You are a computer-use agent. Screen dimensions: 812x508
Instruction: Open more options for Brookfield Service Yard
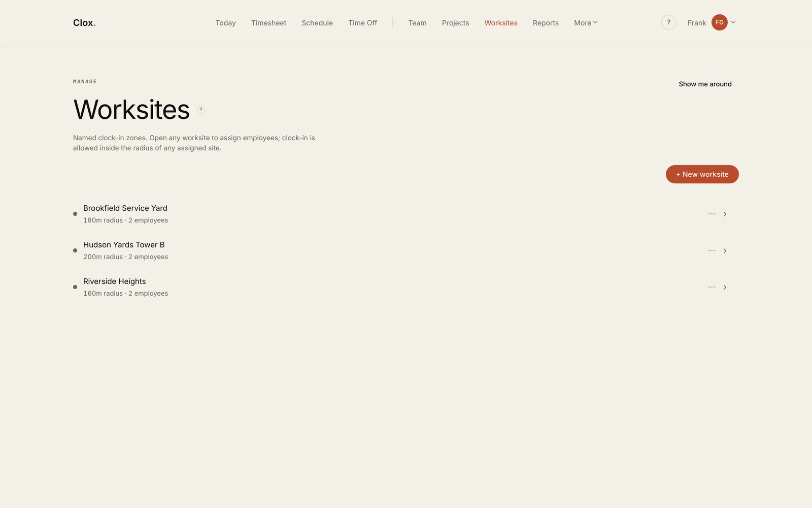[712, 214]
